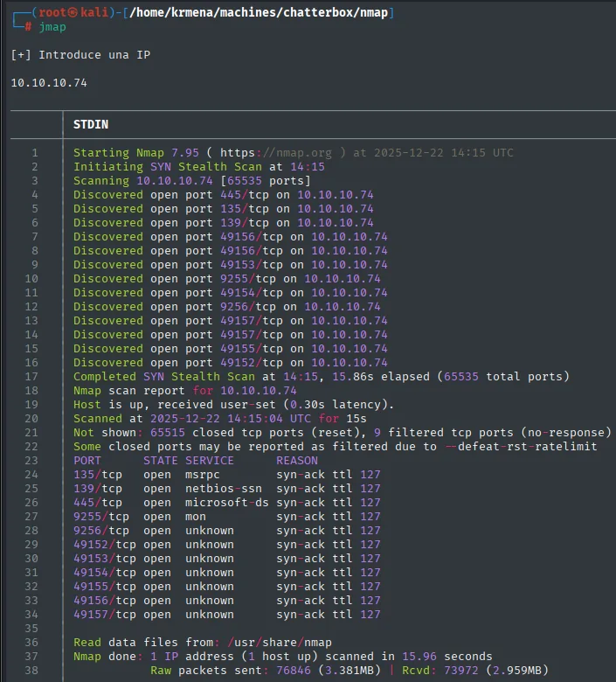Select the 49153/tcp table row port
The width and height of the screenshot is (616, 682).
pos(104,558)
